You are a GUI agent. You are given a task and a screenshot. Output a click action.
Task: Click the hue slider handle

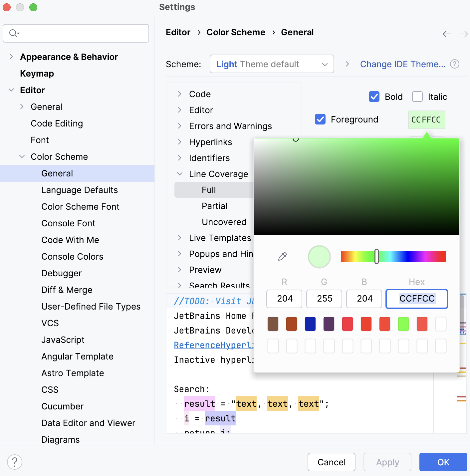pos(376,256)
